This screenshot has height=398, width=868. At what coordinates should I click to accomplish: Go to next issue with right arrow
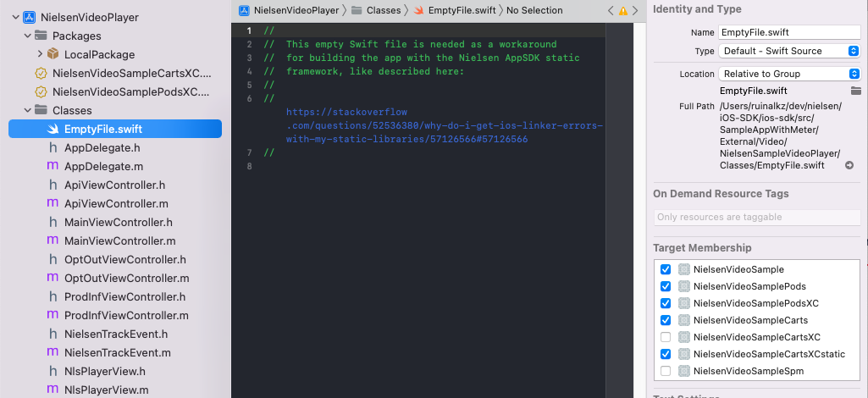pos(635,10)
